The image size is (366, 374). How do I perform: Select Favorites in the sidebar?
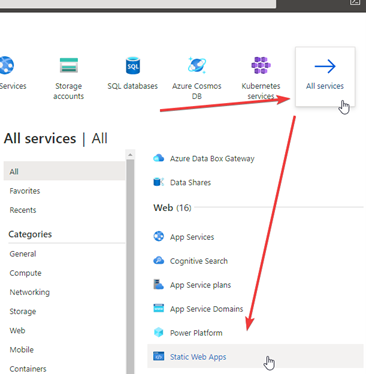(x=25, y=191)
